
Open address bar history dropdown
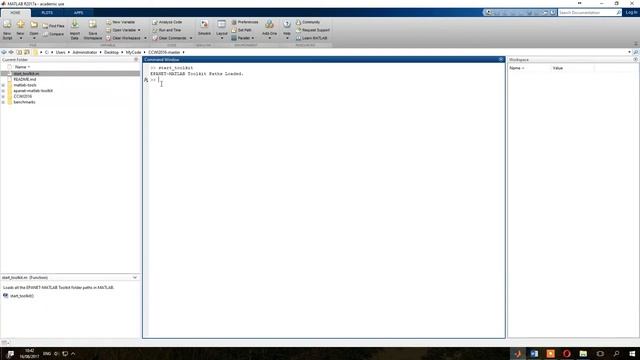[629, 52]
